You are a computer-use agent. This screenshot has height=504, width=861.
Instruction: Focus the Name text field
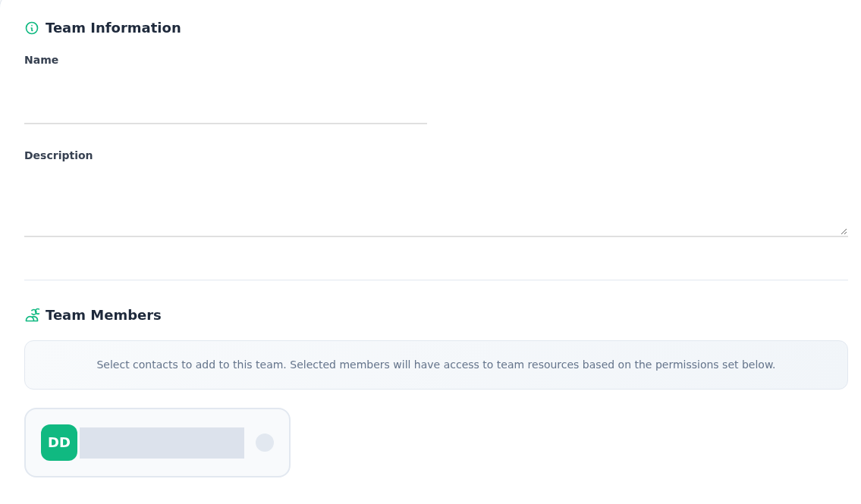[226, 99]
